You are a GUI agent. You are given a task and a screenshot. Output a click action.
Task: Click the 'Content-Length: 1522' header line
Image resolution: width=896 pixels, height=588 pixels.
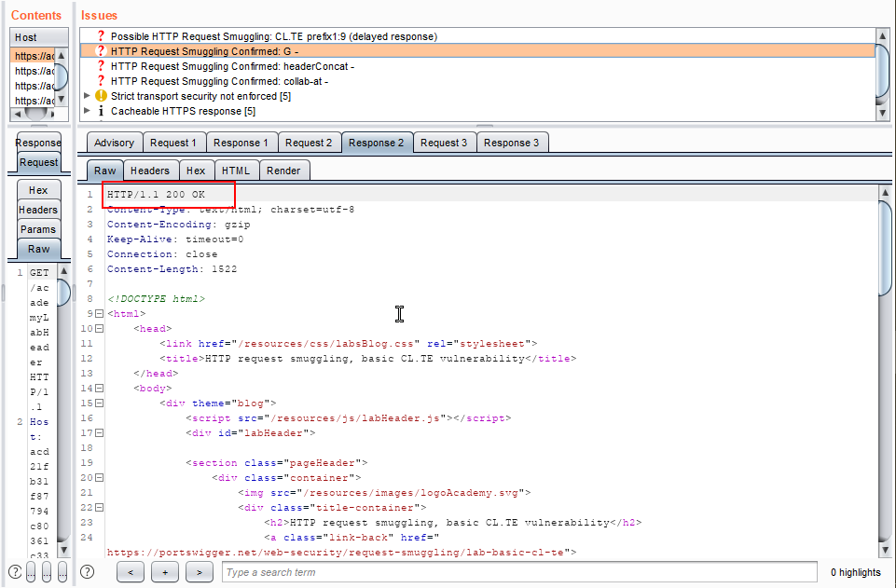click(x=172, y=269)
